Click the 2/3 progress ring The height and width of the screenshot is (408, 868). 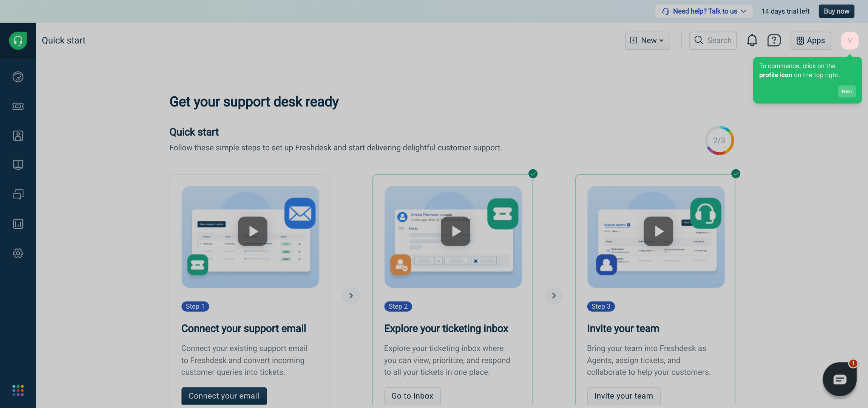(719, 141)
